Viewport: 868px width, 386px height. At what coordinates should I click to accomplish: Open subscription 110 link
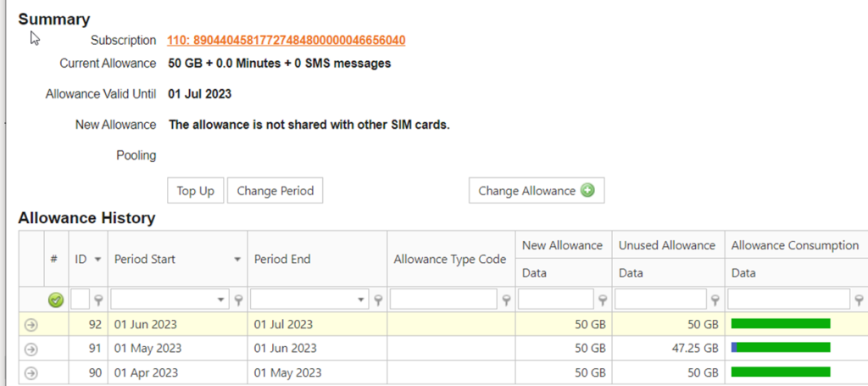click(x=286, y=40)
